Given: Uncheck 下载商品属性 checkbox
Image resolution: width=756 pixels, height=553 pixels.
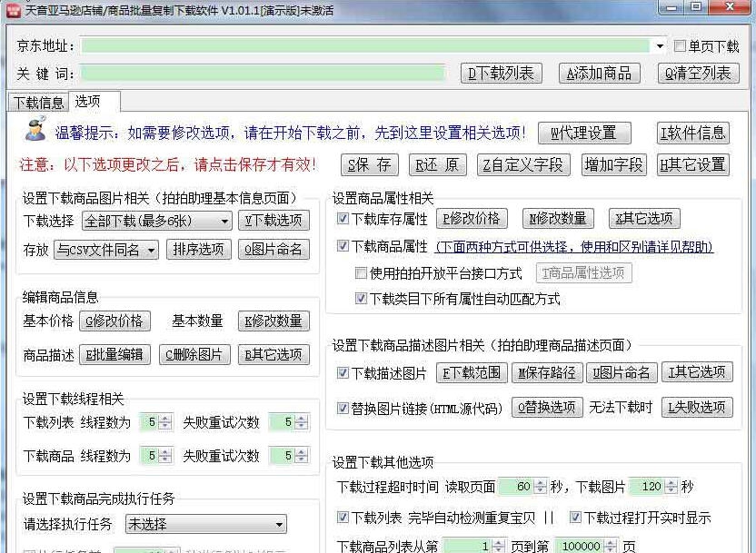Looking at the screenshot, I should (343, 247).
